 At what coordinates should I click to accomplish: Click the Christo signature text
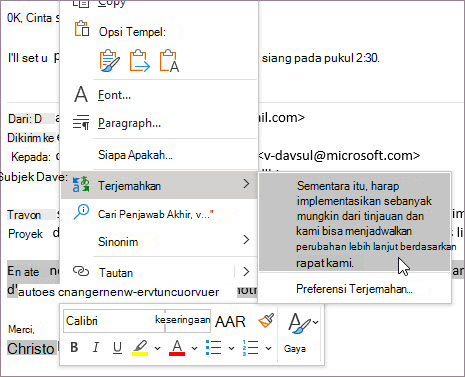tap(31, 349)
